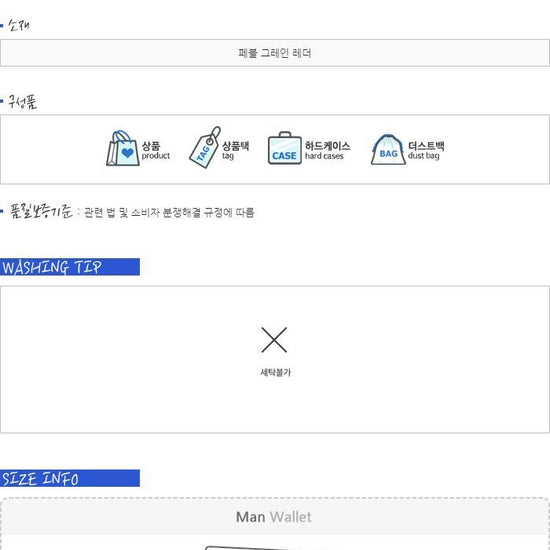
Task: Select the 더스트백 dust bag label
Action: point(426,150)
